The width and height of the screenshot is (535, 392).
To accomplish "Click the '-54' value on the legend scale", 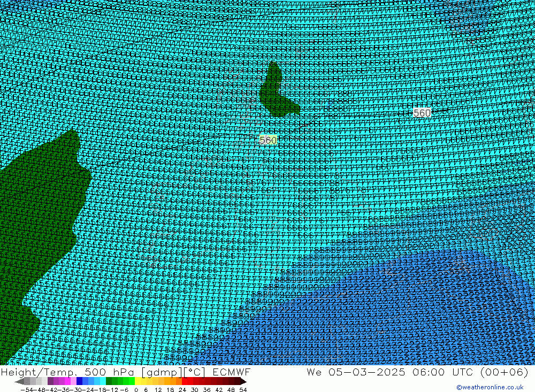I will click(26, 390).
